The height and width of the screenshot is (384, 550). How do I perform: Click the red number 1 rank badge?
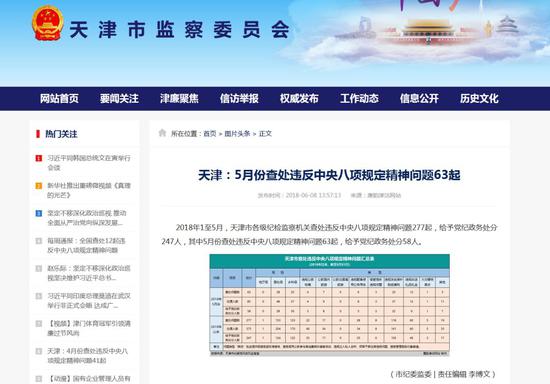[39, 158]
